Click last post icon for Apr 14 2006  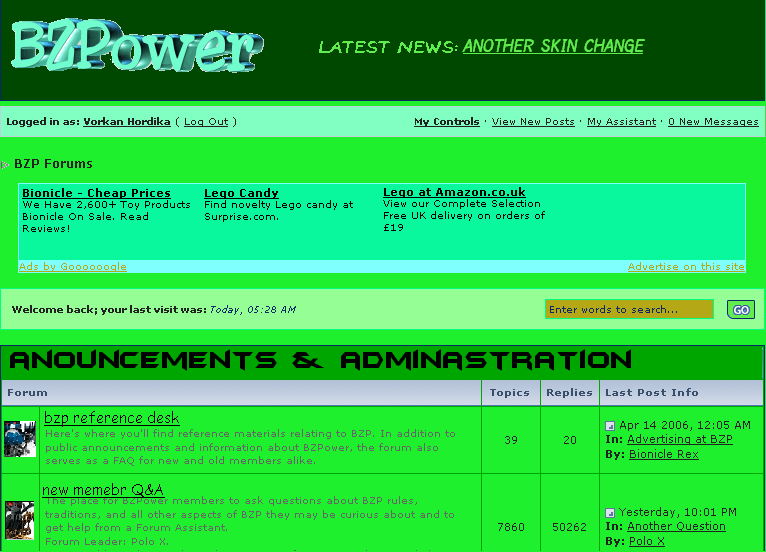point(610,426)
